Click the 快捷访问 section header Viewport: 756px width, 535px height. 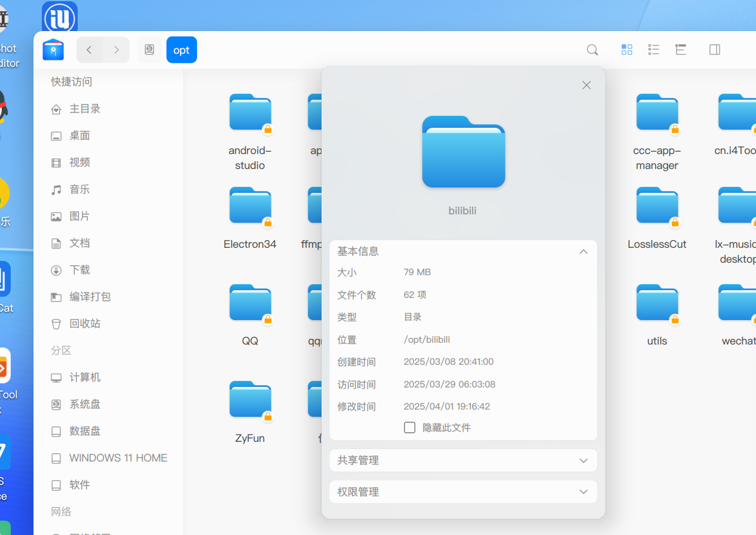[71, 82]
